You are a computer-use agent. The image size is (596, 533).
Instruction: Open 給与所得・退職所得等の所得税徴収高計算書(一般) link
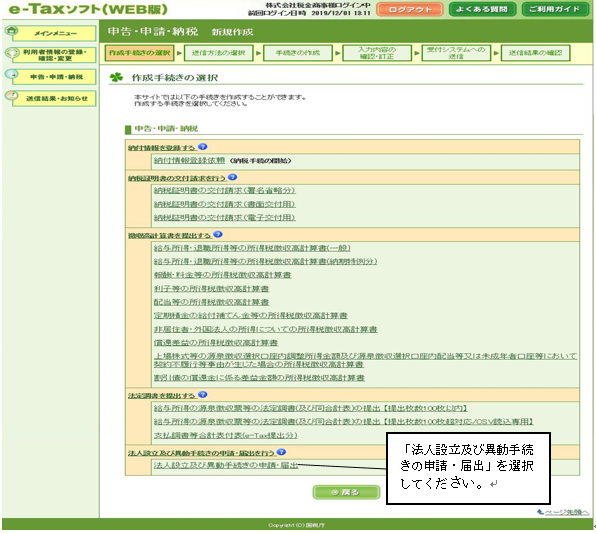coord(252,248)
